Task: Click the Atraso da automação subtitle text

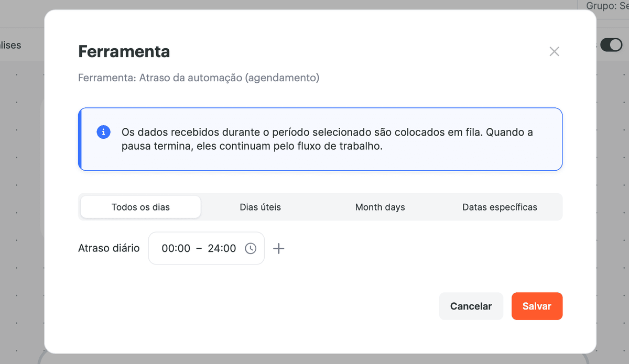Action: 199,78
